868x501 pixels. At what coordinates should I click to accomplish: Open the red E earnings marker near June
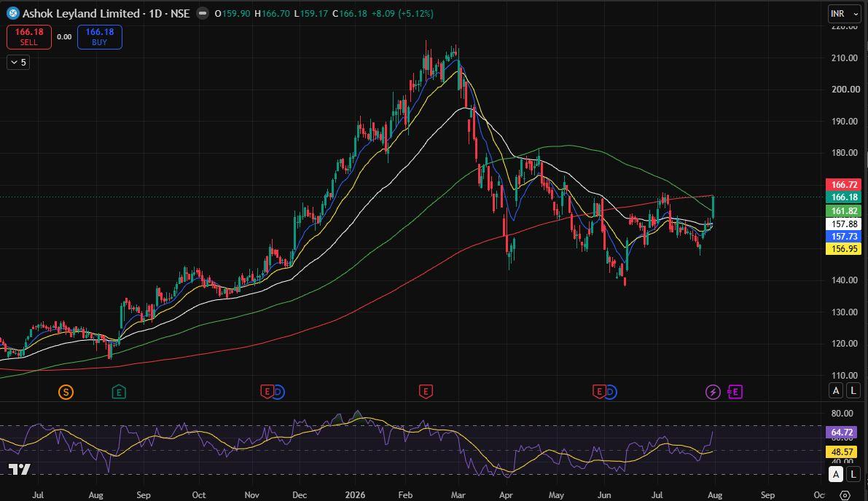(x=598, y=392)
